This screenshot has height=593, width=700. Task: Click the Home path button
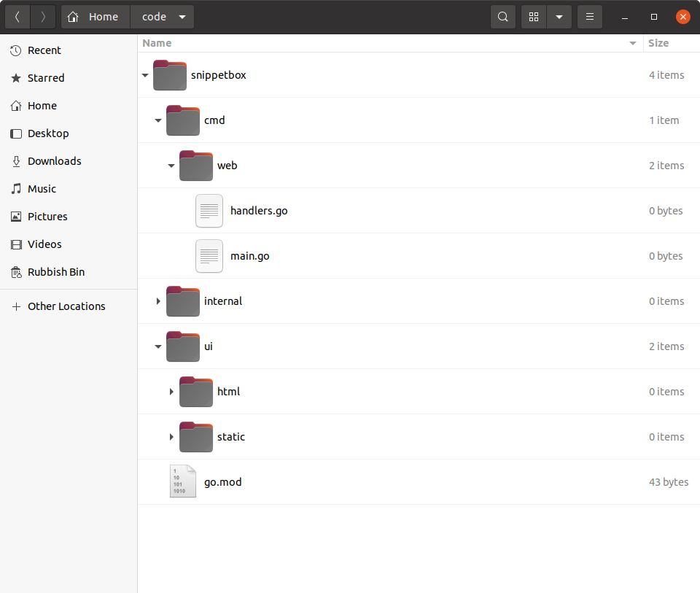95,17
